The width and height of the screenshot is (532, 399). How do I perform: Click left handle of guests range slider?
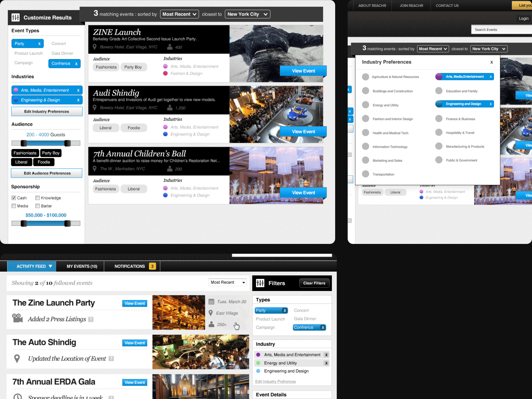[x=24, y=143]
